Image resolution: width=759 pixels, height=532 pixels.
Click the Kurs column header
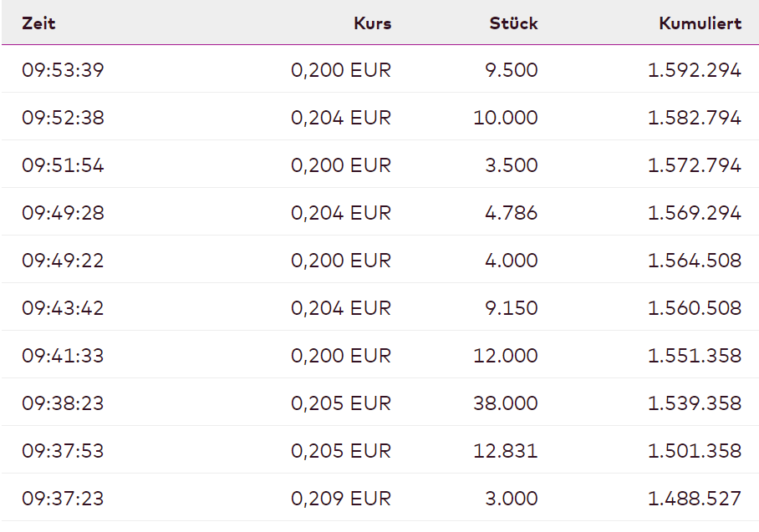point(371,23)
